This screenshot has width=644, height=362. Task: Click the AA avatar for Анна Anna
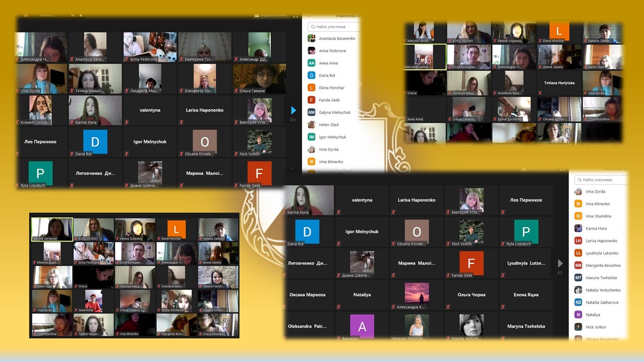click(311, 63)
